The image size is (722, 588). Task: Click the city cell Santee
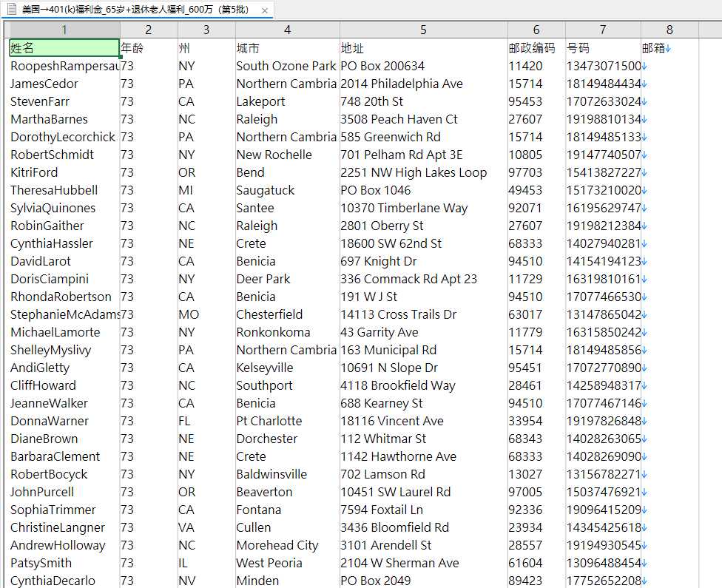[255, 208]
